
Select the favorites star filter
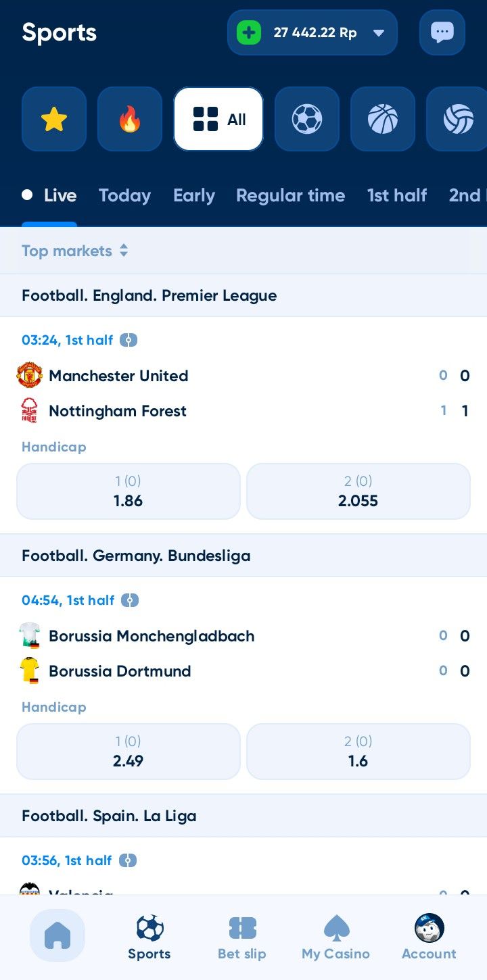click(54, 120)
